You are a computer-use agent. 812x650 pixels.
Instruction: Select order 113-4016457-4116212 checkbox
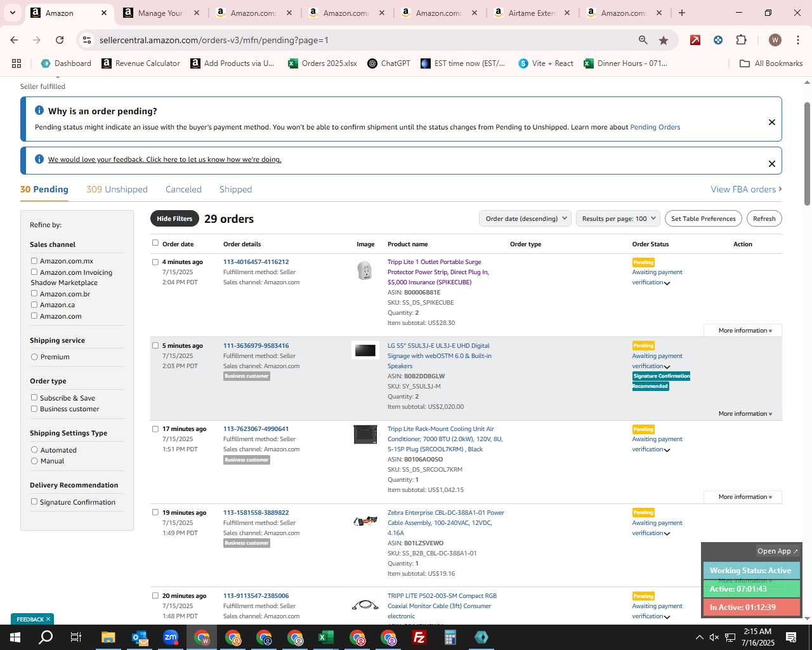click(155, 262)
